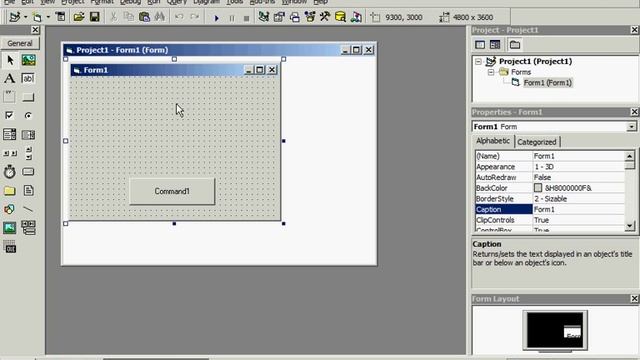Click the Form Layout Window toolbar icon
Viewport: 640px width, 360px height.
pyautogui.click(x=295, y=17)
